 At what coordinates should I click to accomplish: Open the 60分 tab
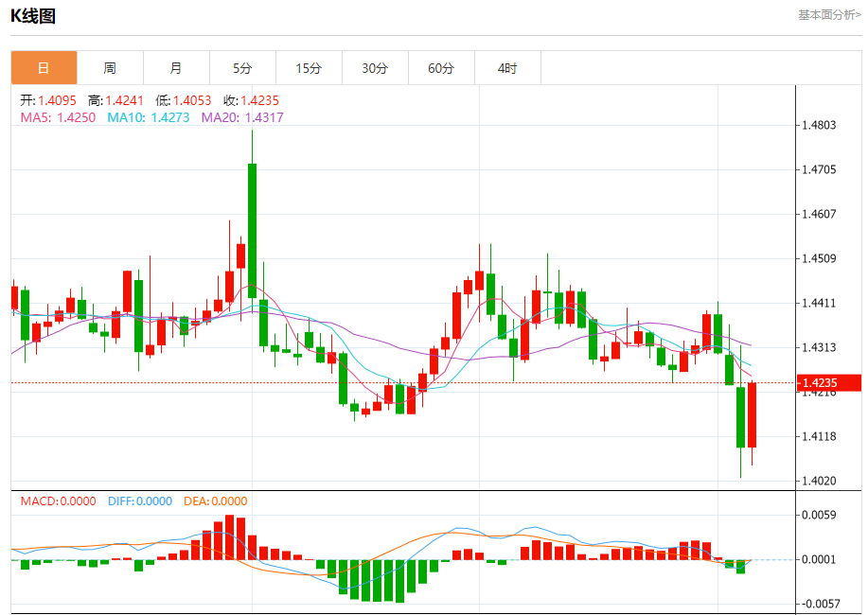coord(441,68)
